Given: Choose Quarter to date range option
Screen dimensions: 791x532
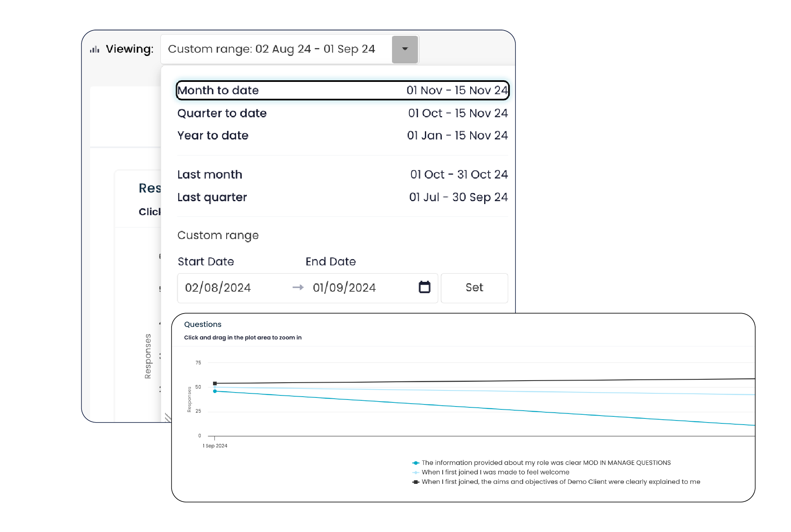Looking at the screenshot, I should 343,113.
